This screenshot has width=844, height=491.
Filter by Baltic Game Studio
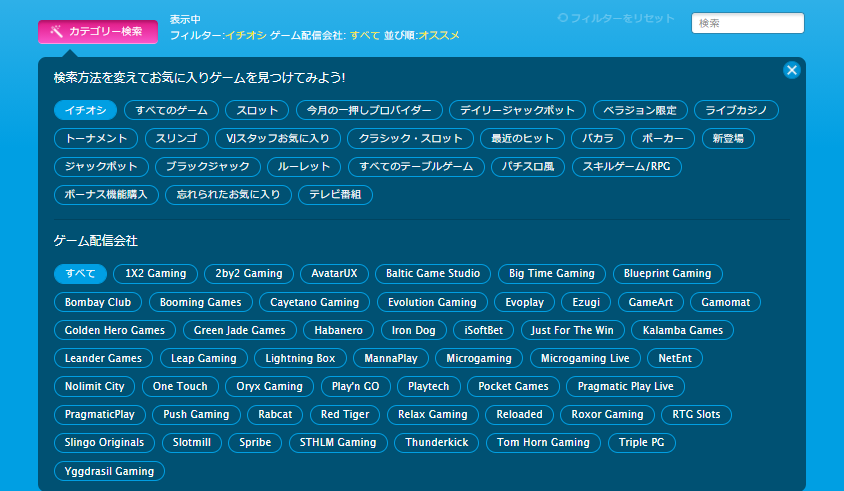(433, 273)
